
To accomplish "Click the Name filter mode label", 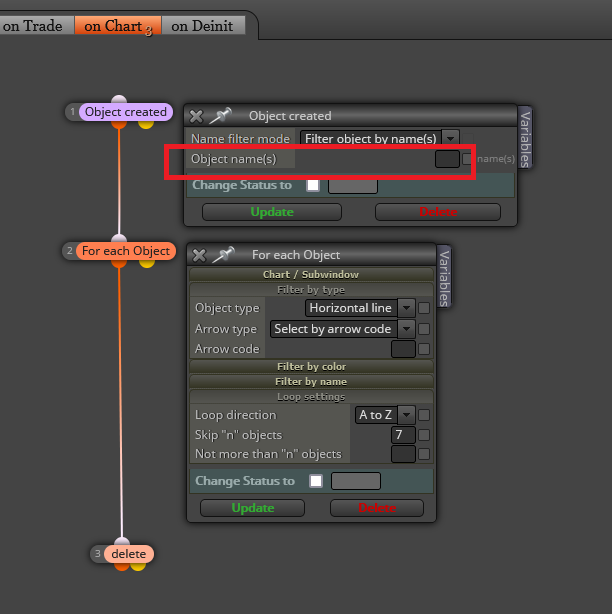I will pyautogui.click(x=240, y=139).
